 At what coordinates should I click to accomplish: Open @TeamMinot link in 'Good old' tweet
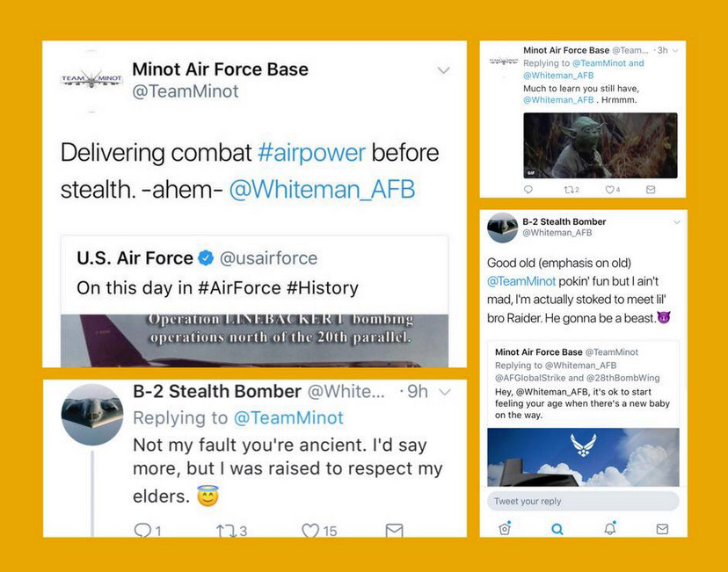(521, 281)
